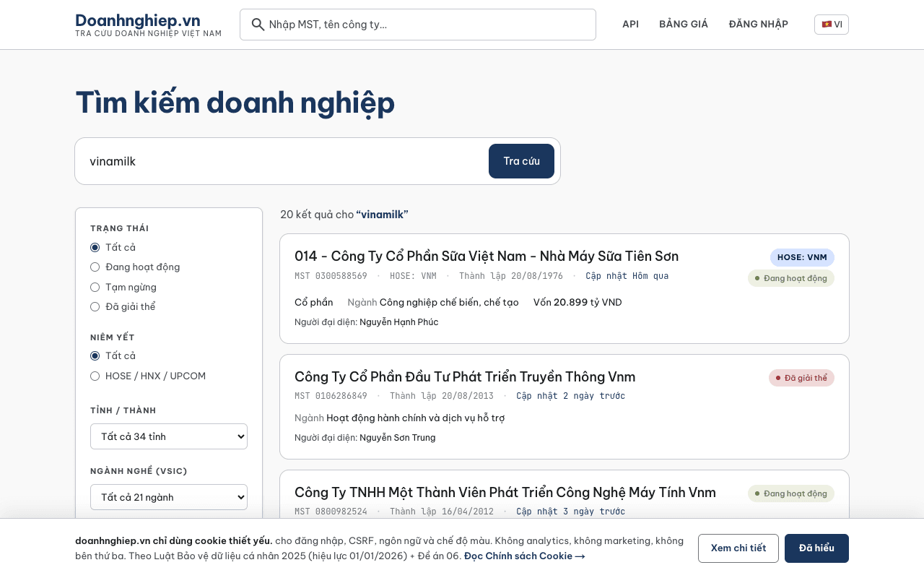Select Tạm ngừng status filter
The width and height of the screenshot is (924, 578).
tap(95, 287)
